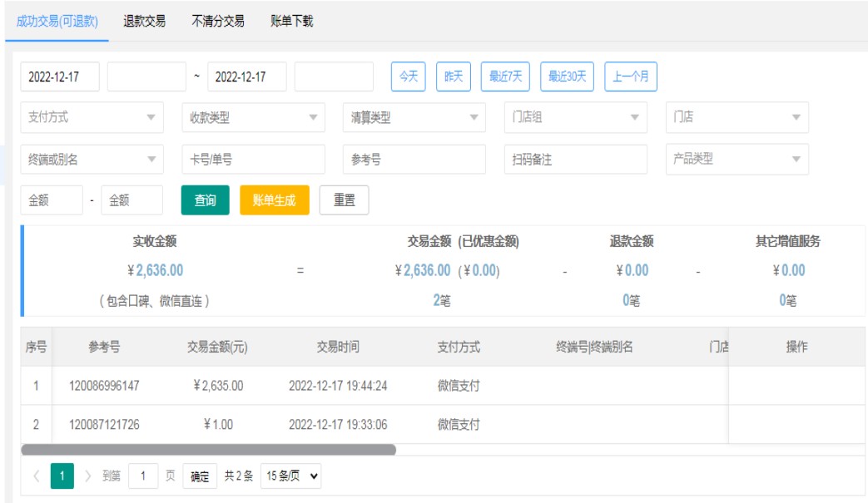Click the next page arrow icon

88,476
